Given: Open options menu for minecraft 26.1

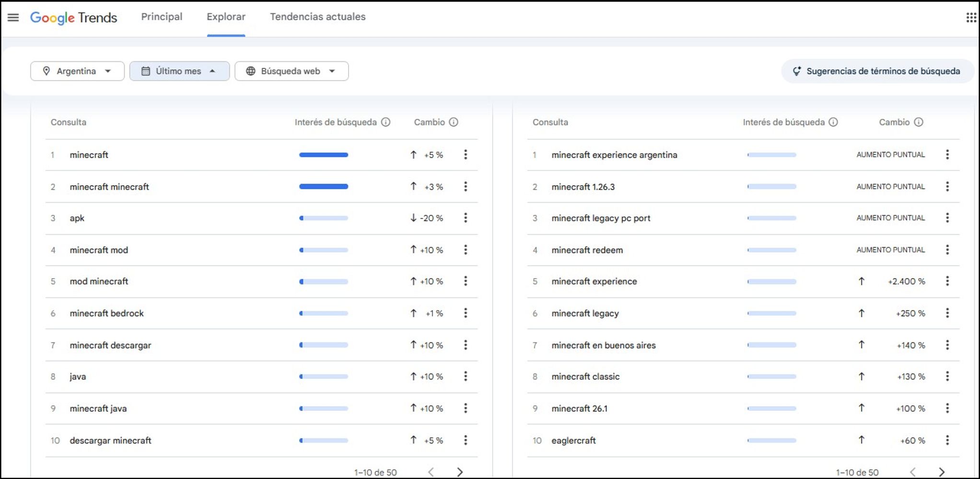Looking at the screenshot, I should point(947,408).
